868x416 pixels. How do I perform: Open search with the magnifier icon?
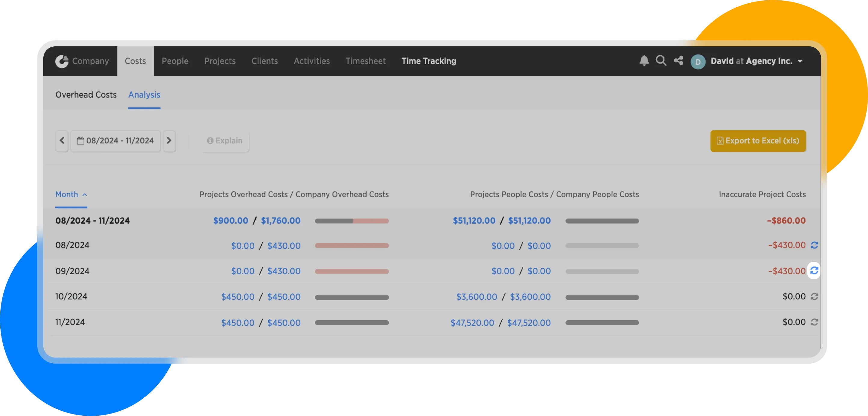pyautogui.click(x=661, y=61)
